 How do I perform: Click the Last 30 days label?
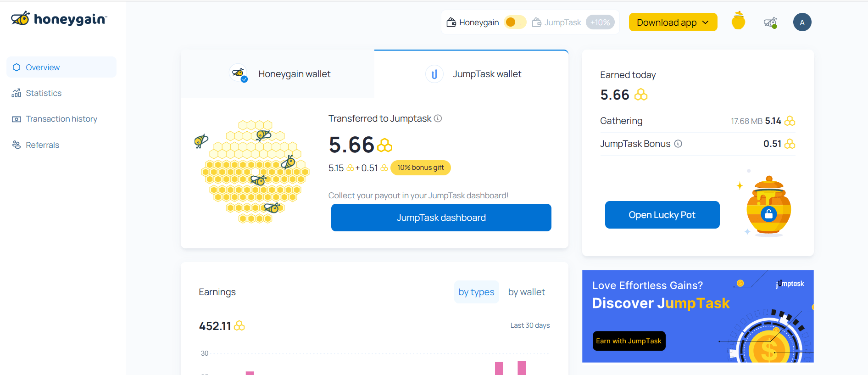click(x=530, y=325)
